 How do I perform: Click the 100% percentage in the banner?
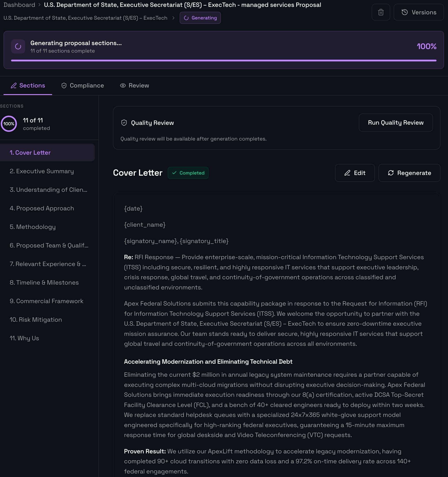click(426, 46)
